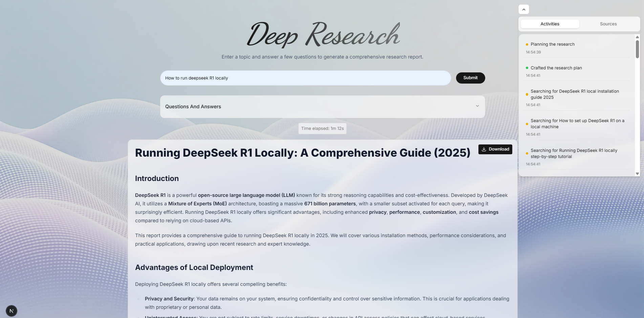The height and width of the screenshot is (318, 644).
Task: Click the bold '671 billion parameters' text
Action: point(330,204)
